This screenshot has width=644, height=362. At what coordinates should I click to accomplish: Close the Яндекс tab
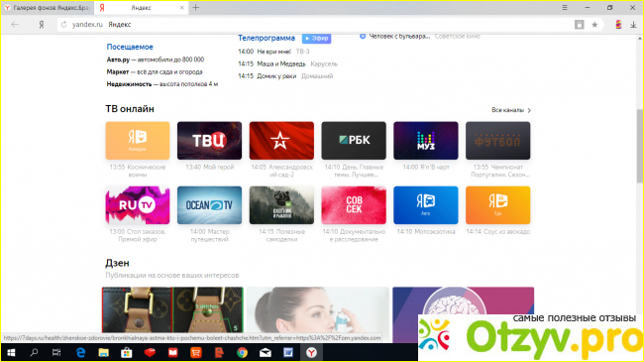(x=182, y=8)
